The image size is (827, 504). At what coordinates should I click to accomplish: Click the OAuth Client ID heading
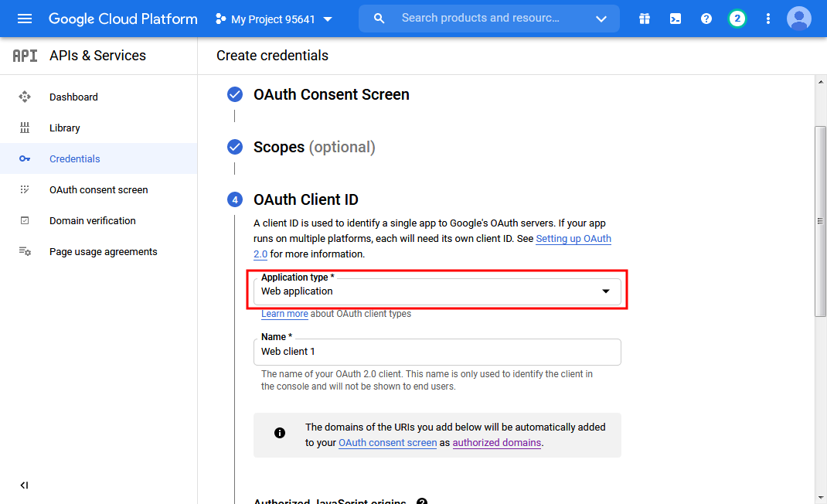[x=306, y=199]
